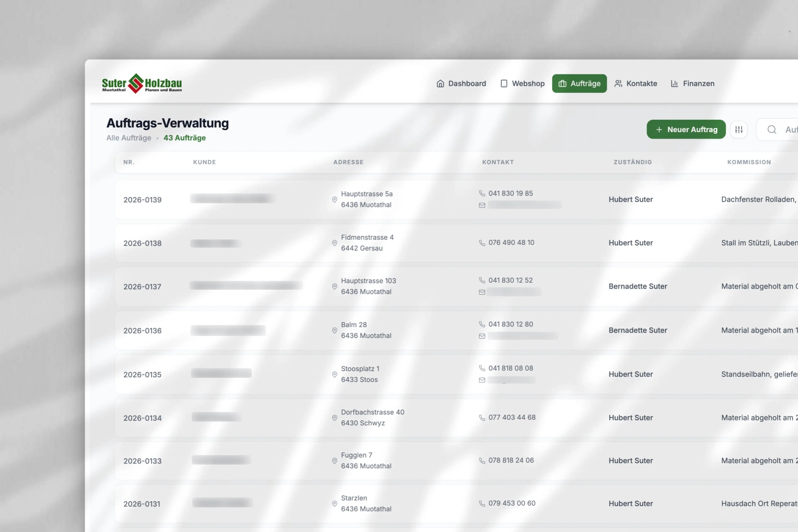This screenshot has width=798, height=532.
Task: Click location pin for Dorfbachstrasse 40
Action: [x=335, y=418]
